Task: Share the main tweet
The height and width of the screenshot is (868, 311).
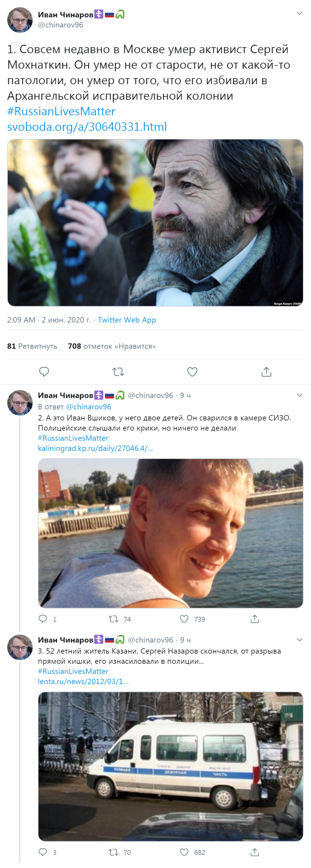Action: (266, 371)
